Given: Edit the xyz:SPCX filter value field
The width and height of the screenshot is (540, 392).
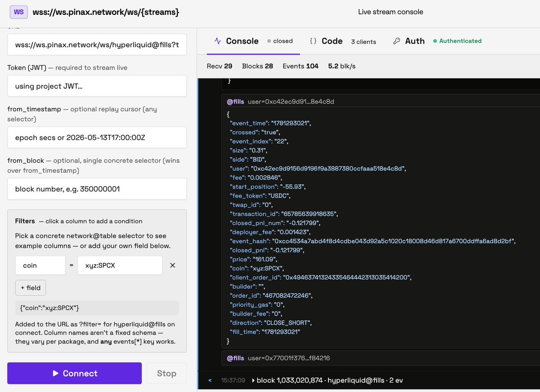Looking at the screenshot, I should (120, 266).
